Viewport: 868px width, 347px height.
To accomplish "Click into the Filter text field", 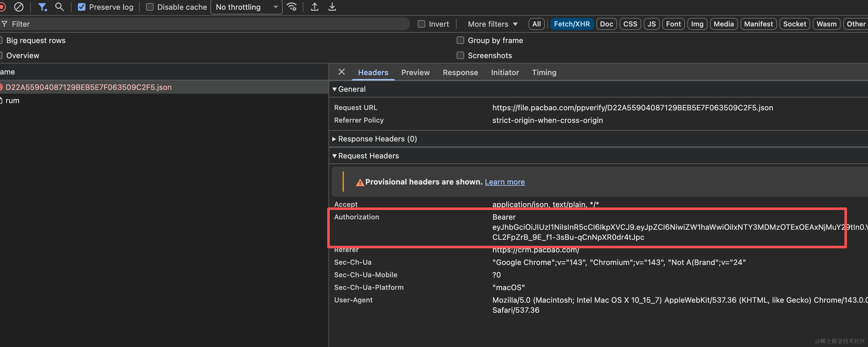I will click(x=202, y=24).
